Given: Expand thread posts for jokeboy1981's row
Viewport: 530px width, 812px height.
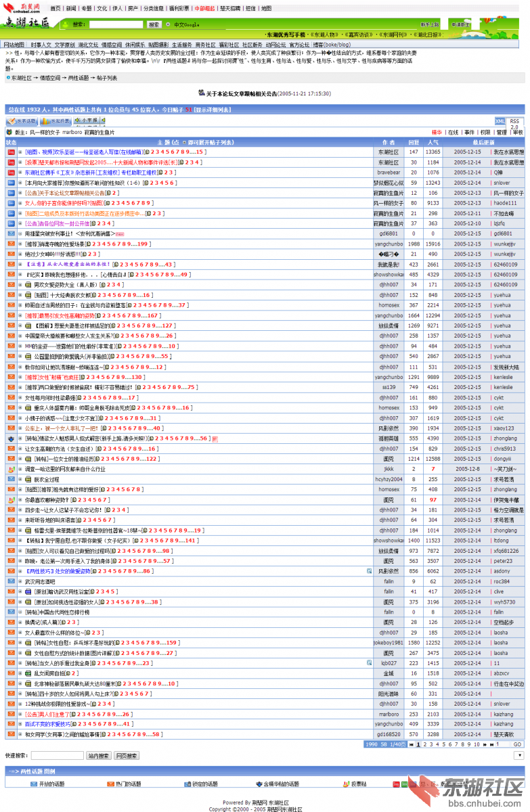Looking at the screenshot, I should (22, 643).
